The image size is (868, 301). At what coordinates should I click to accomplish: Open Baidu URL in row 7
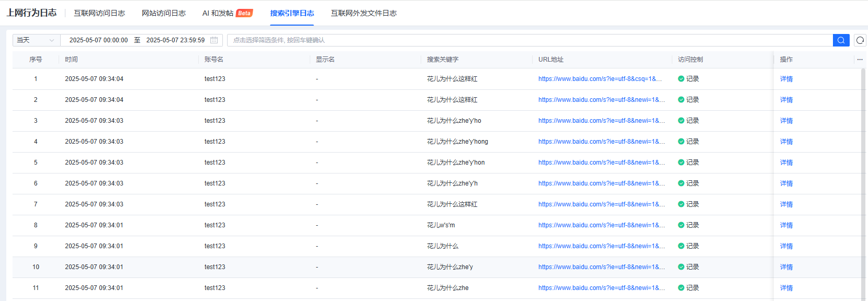[602, 204]
